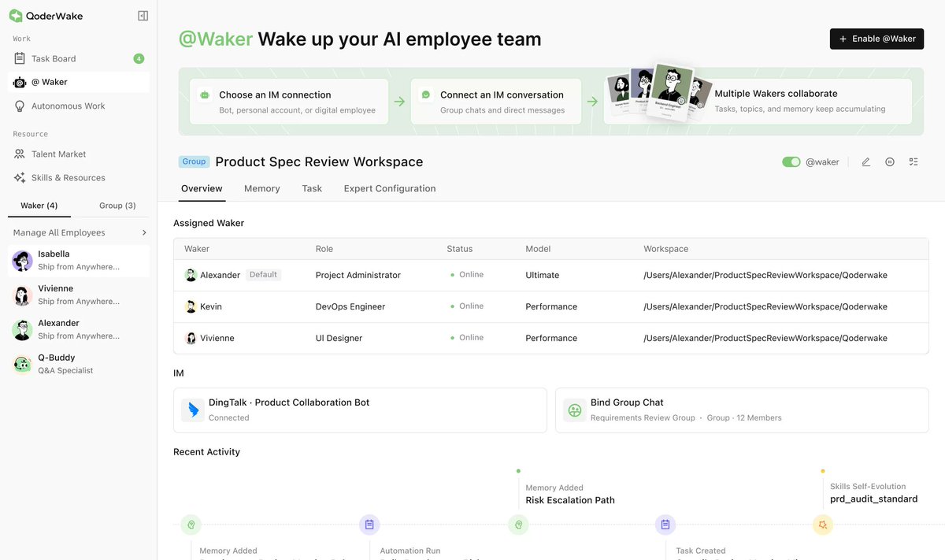Toggle the @waker switch off
Viewport: 945px width, 560px height.
[x=791, y=161]
